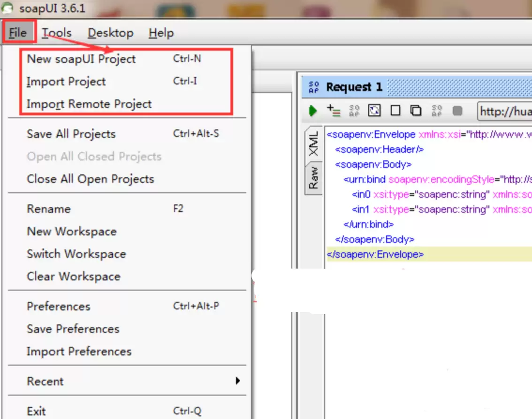Click the urn:bind opening tag line
The width and height of the screenshot is (532, 419).
(x=437, y=180)
